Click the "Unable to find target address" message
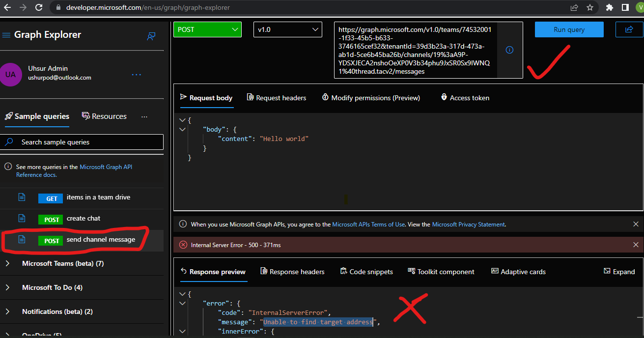644x338 pixels. 318,322
